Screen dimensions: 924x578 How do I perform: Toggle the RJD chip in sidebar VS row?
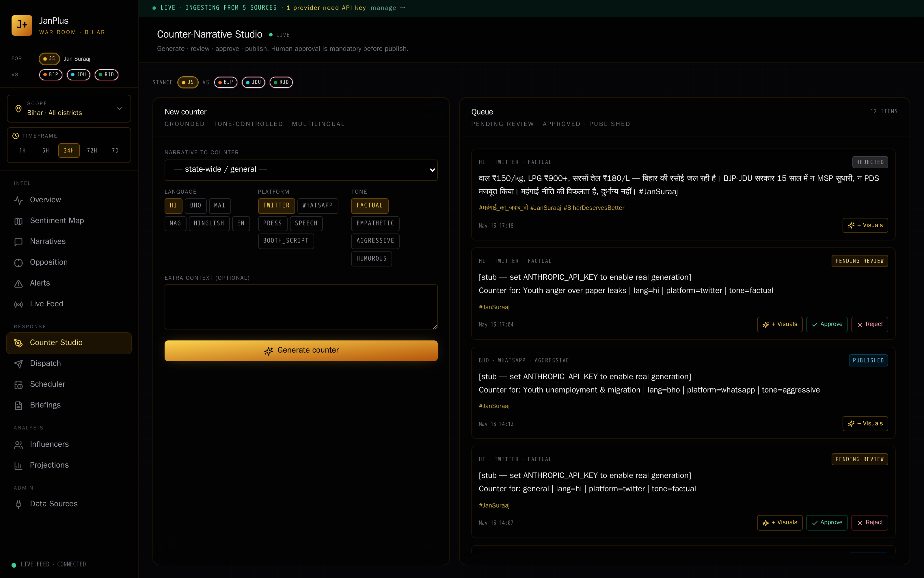[107, 75]
